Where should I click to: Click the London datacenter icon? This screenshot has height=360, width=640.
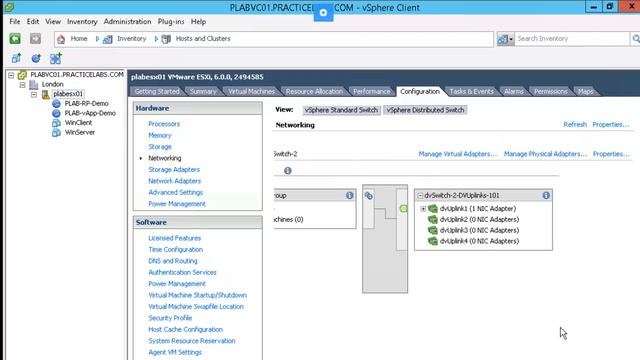34,84
